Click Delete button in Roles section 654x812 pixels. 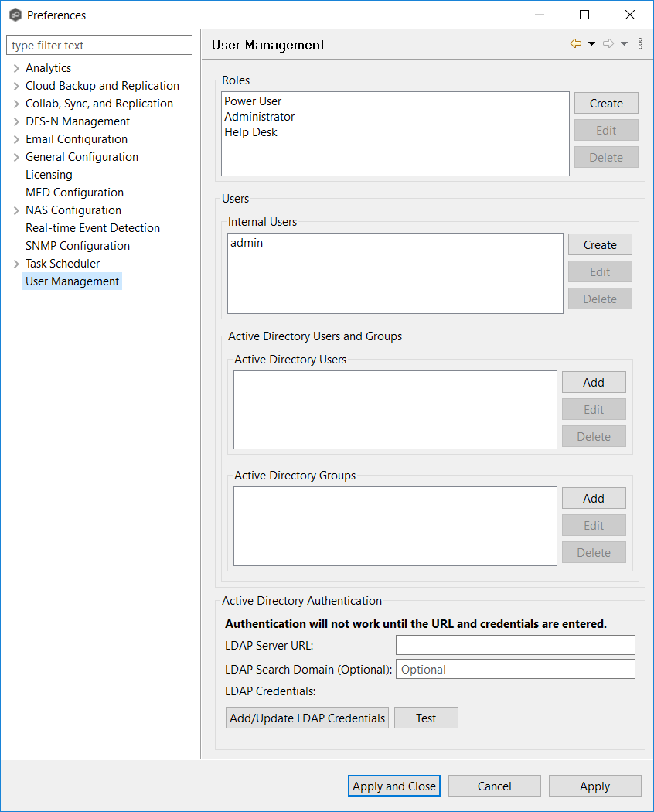point(606,157)
